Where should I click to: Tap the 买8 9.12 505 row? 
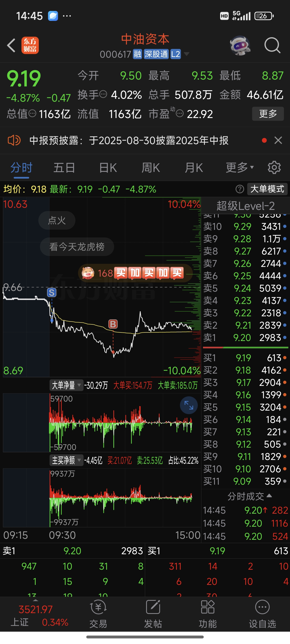(x=245, y=444)
